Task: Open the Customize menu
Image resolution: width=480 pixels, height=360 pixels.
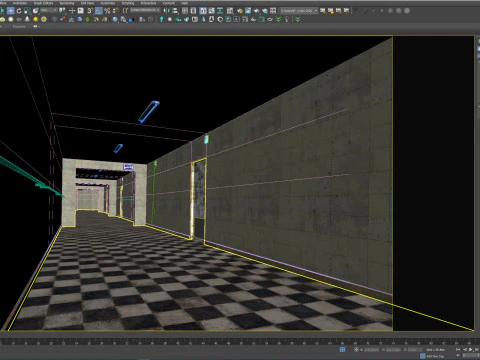Action: coord(108,3)
